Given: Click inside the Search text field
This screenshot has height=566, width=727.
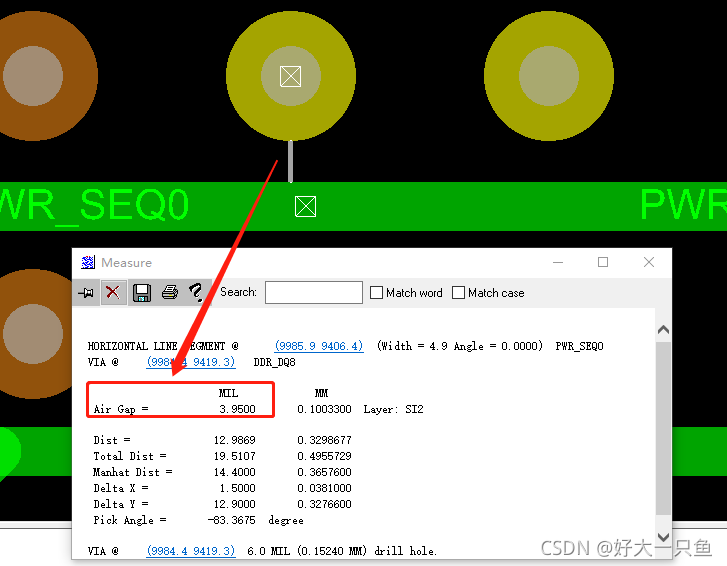Looking at the screenshot, I should point(313,292).
